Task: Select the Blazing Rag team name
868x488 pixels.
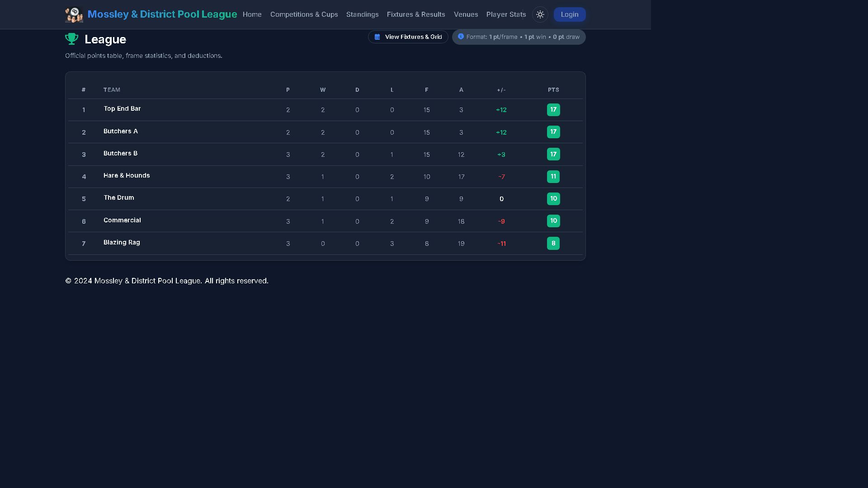Action: click(x=122, y=243)
